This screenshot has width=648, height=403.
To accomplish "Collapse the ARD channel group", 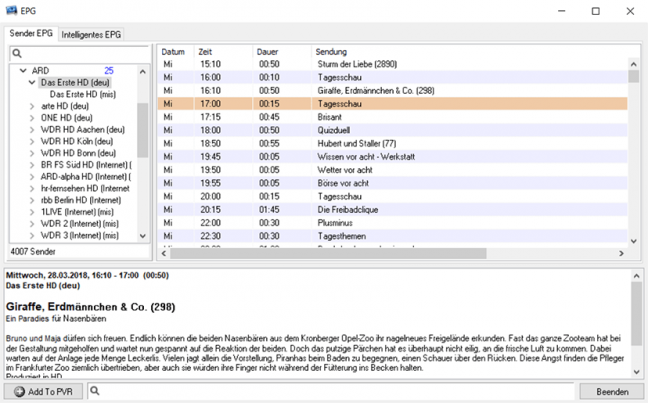I will [x=23, y=71].
